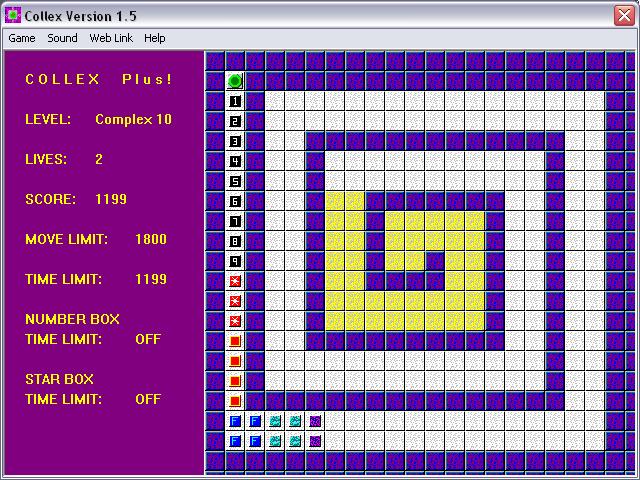640x480 pixels.
Task: Click the time limit value '1199'
Action: pos(151,279)
